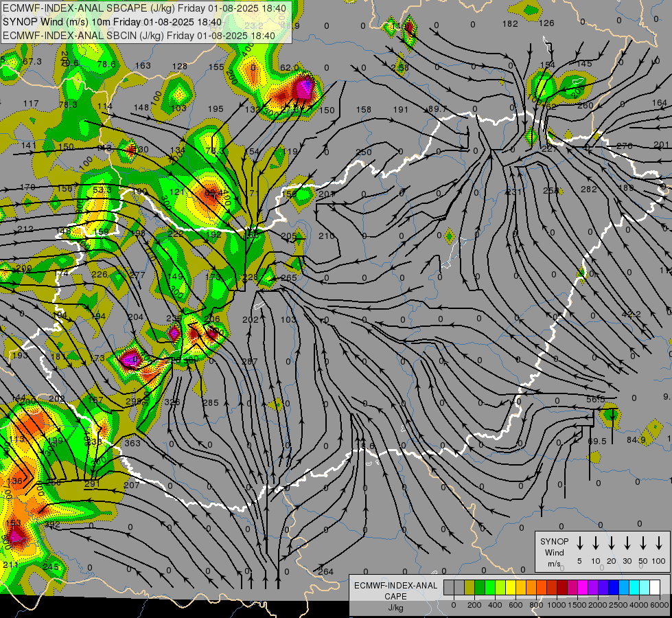This screenshot has height=618, width=672.
Task: Select the SYNOP Wind 10m title line
Action: [x=113, y=22]
